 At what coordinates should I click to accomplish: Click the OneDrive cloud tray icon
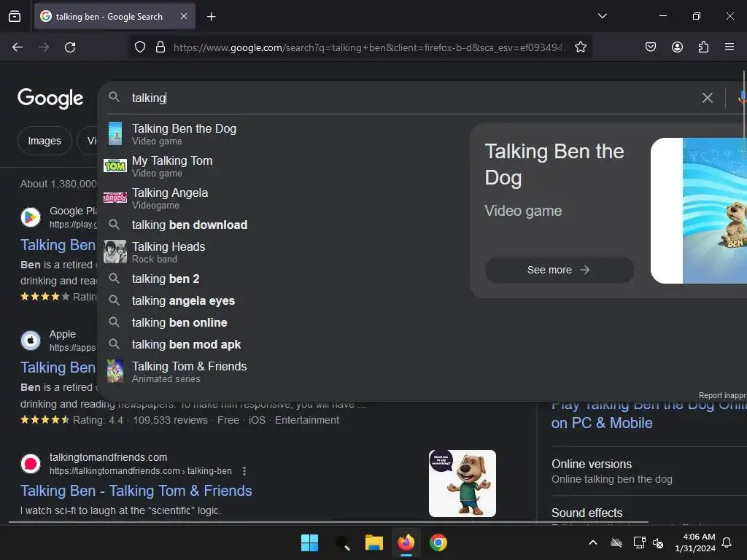click(x=616, y=542)
